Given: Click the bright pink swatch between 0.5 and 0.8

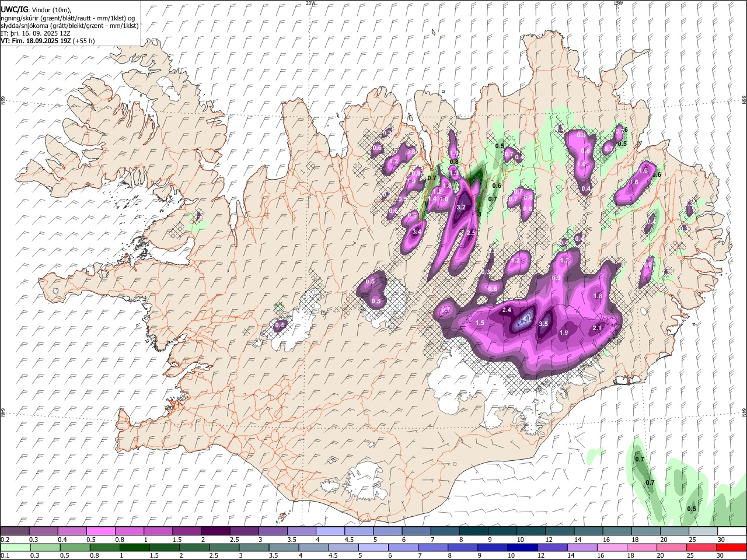Looking at the screenshot, I should pos(102,531).
